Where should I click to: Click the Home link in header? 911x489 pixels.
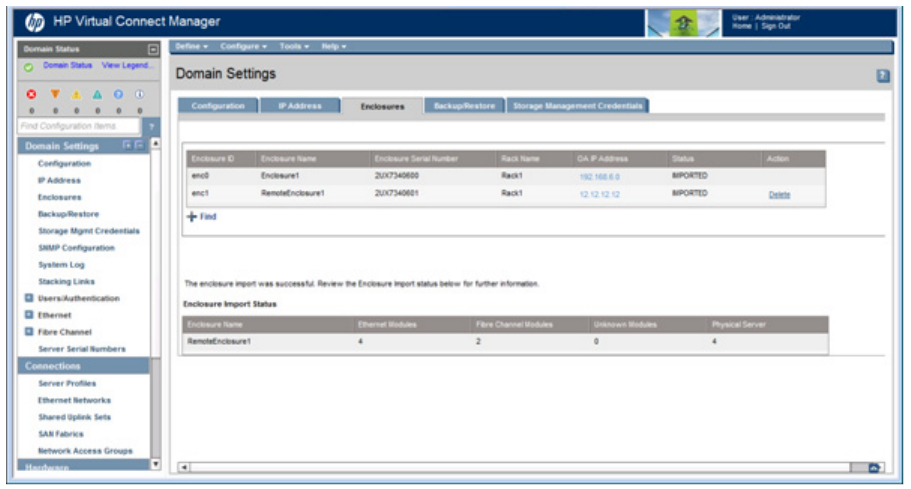[x=741, y=26]
